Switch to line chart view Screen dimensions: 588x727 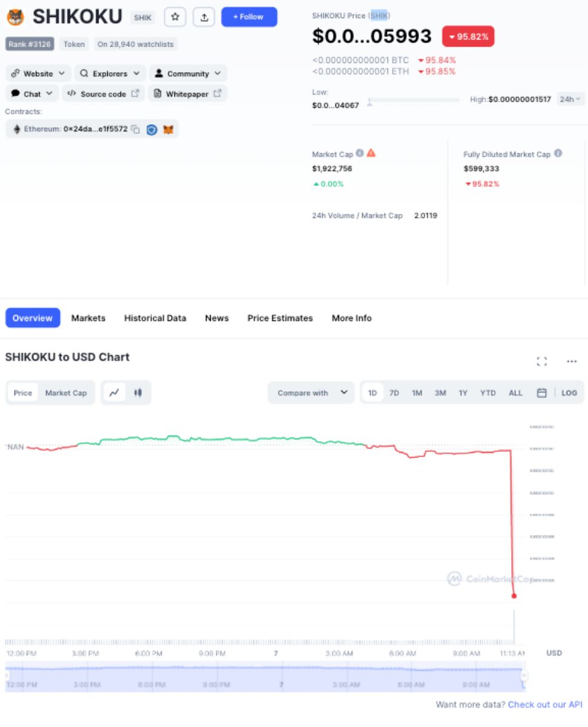tap(114, 393)
